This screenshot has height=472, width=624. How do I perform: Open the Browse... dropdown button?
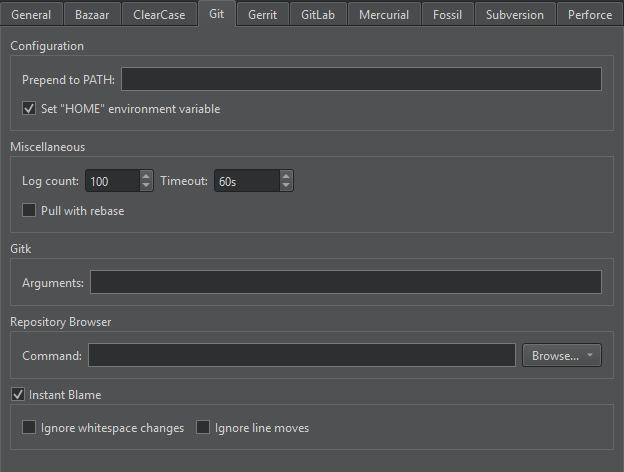tap(561, 355)
